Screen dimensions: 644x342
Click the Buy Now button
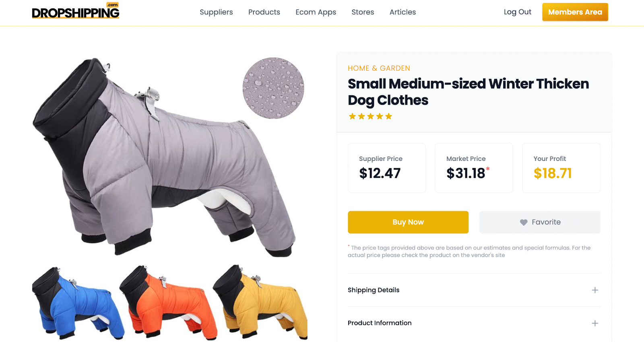pyautogui.click(x=408, y=222)
